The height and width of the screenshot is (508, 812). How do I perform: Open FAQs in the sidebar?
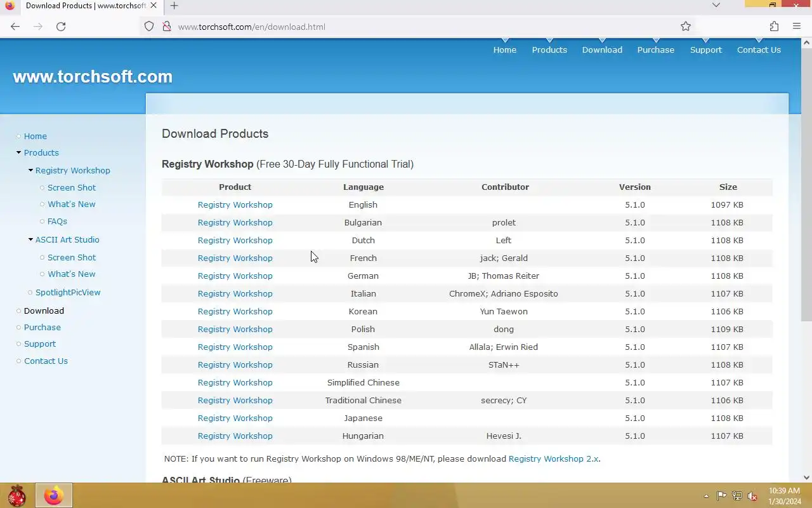point(57,221)
